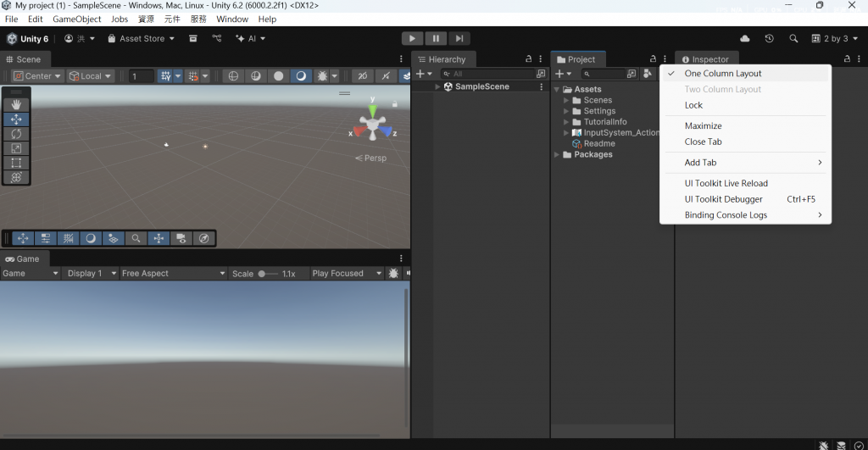Toggle grid snapping magnet button

(192, 75)
